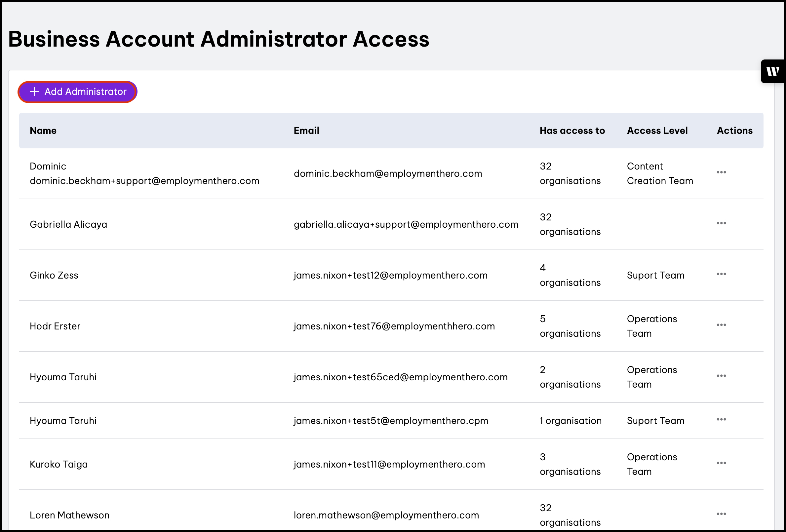Click the Has access to column header

tap(572, 131)
